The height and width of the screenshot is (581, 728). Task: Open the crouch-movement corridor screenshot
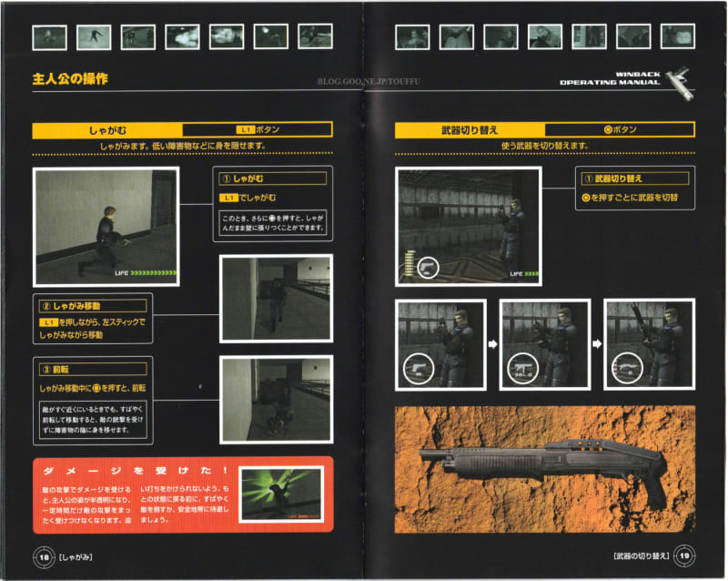pyautogui.click(x=277, y=299)
